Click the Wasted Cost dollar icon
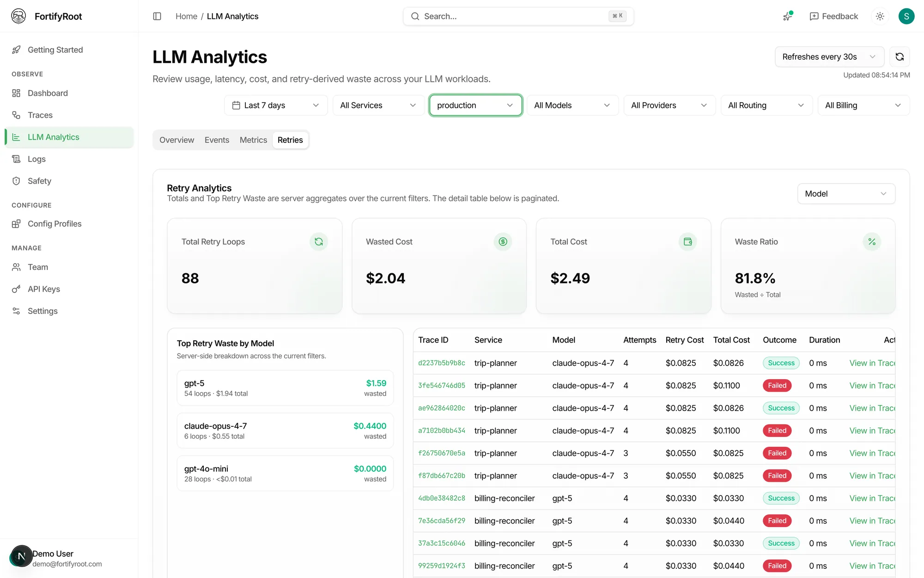 [503, 242]
